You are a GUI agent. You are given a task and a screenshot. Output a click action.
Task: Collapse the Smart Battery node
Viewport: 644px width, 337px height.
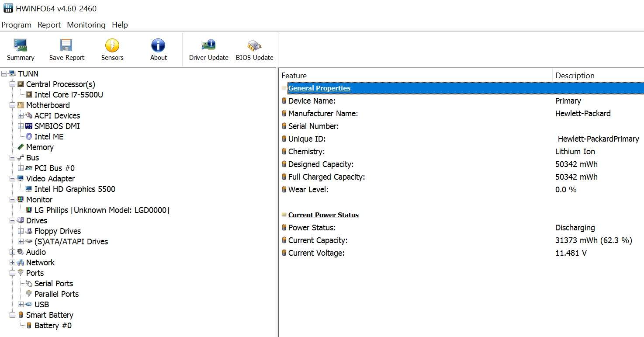point(12,315)
